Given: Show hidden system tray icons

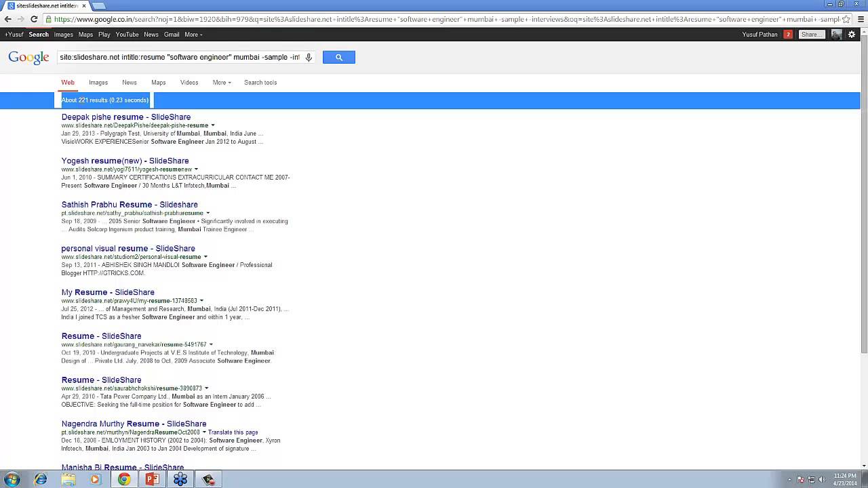Looking at the screenshot, I should 789,479.
